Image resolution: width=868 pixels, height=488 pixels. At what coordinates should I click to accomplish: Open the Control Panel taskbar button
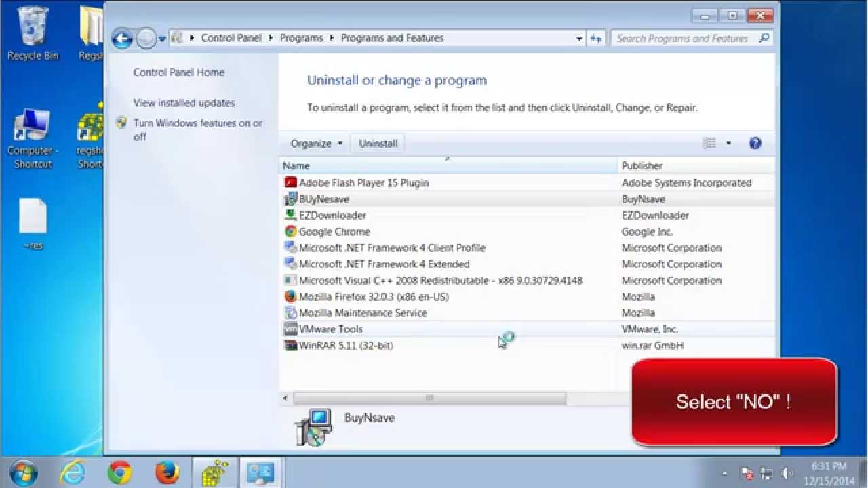[x=260, y=472]
